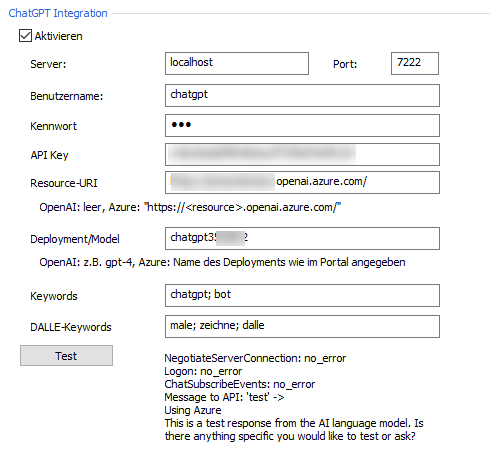Screen dimensions: 490x469
Task: Click the Benutzername: label
Action: coord(67,96)
